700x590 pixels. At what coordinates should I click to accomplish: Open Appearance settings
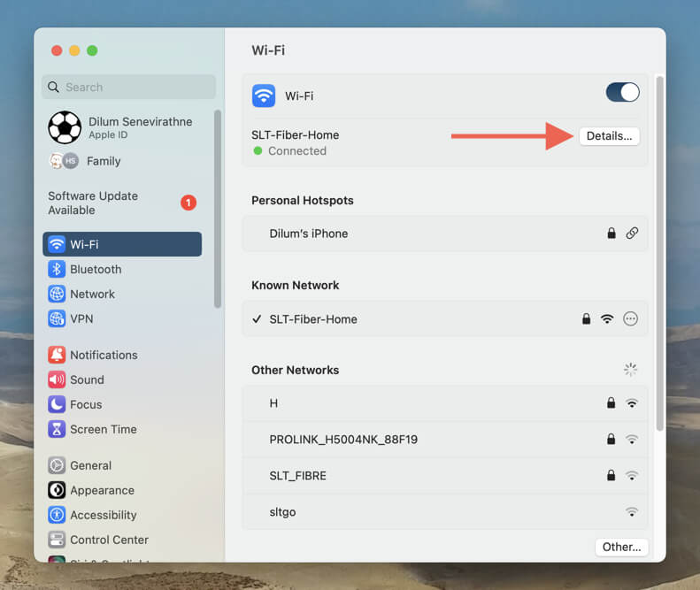[122, 490]
